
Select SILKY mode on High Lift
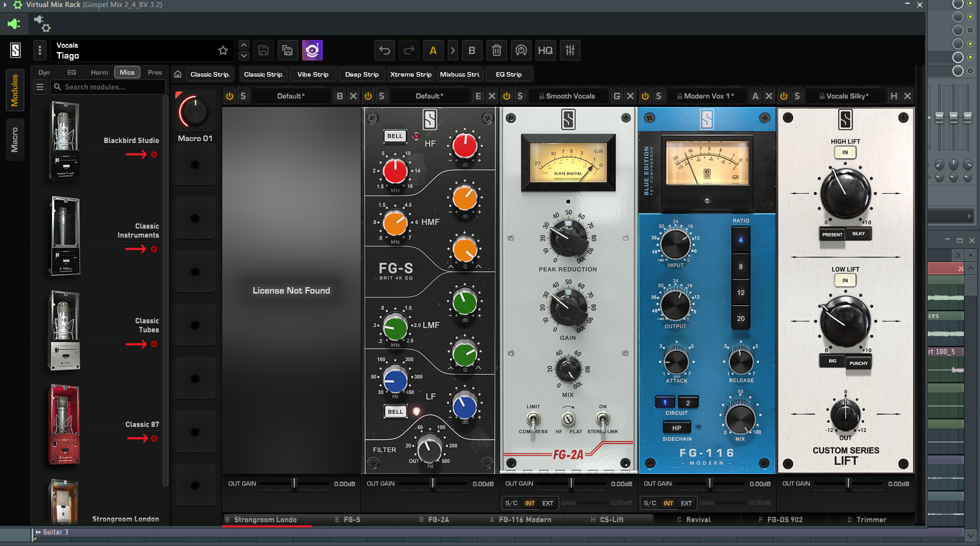858,234
